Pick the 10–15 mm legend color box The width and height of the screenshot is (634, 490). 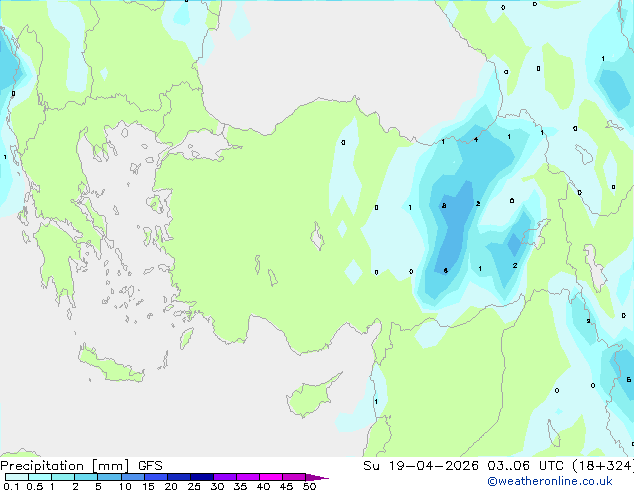tap(133, 477)
